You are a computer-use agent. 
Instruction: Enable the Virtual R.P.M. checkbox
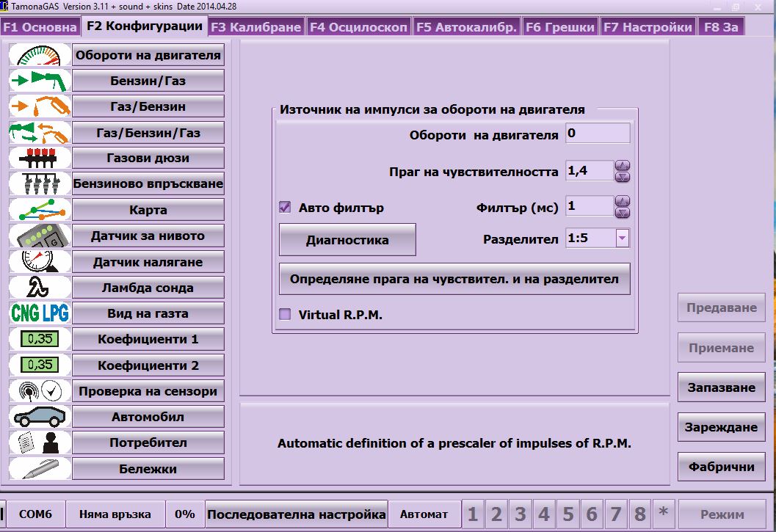point(286,315)
